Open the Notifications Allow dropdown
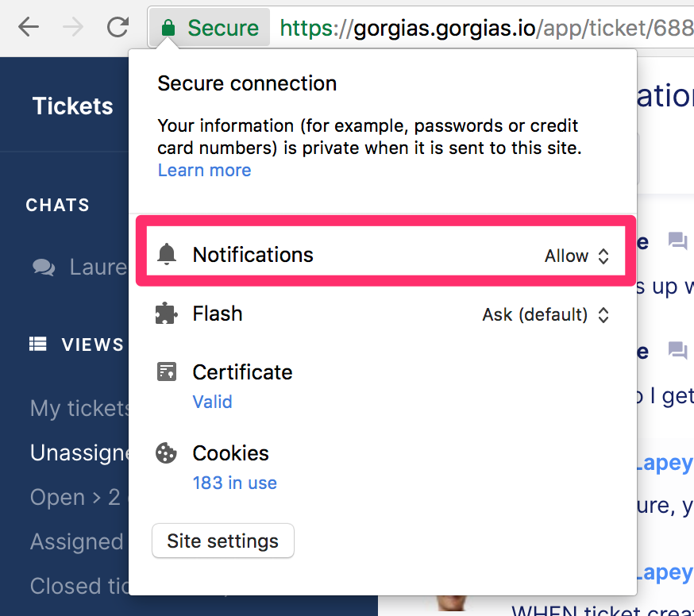 576,256
